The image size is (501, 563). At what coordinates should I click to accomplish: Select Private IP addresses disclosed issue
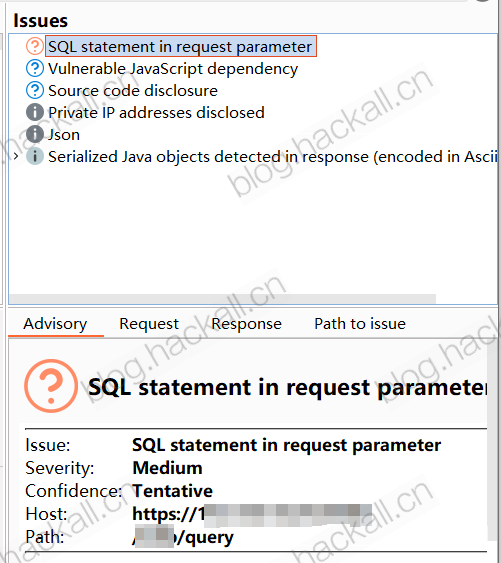(156, 113)
